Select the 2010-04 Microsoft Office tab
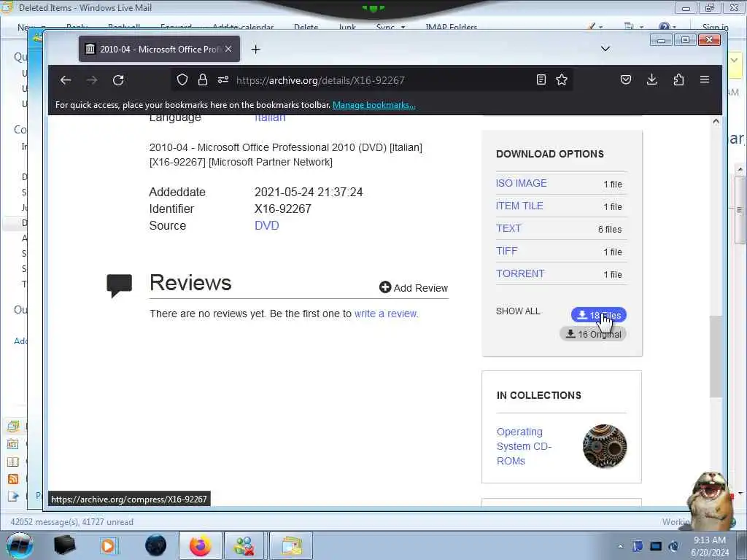Image resolution: width=747 pixels, height=560 pixels. [159, 49]
